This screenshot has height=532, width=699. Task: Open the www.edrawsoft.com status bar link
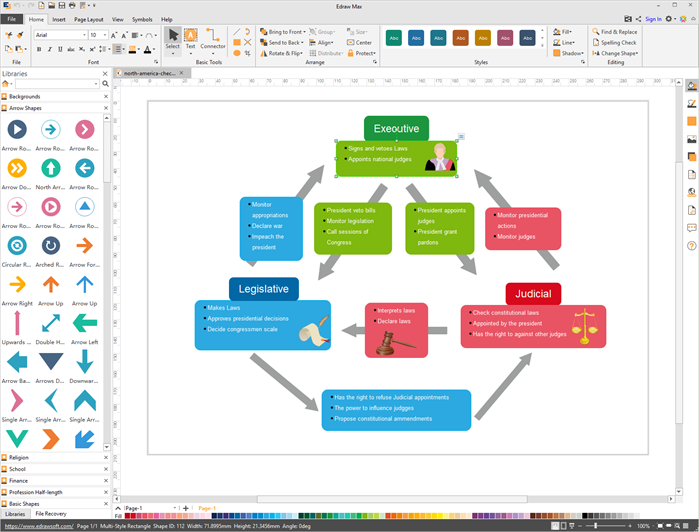[x=39, y=526]
